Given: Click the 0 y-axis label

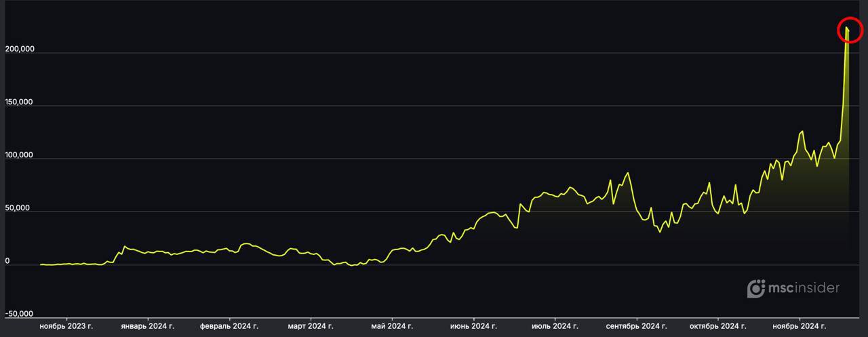Looking at the screenshot, I should [7, 262].
